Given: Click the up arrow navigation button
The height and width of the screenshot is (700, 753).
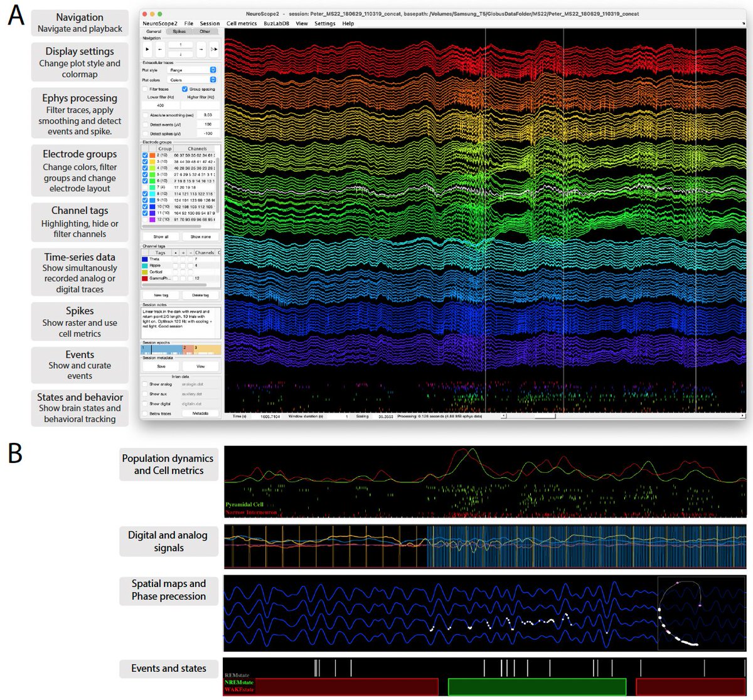Looking at the screenshot, I should pyautogui.click(x=180, y=45).
